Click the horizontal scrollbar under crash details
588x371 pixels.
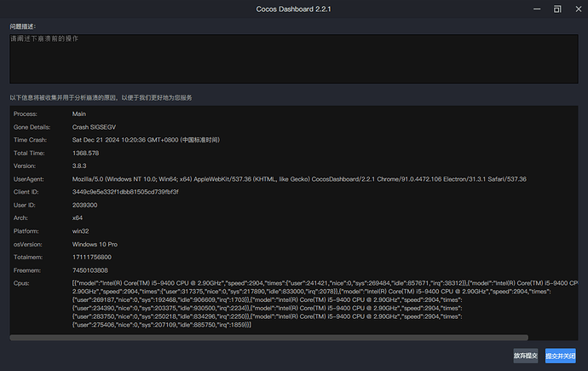click(x=268, y=338)
